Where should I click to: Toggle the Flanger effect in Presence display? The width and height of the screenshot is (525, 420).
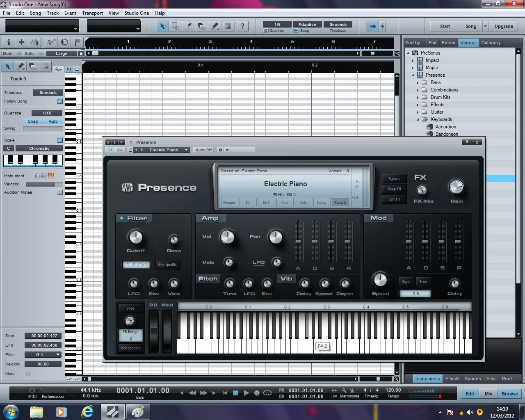(x=229, y=203)
